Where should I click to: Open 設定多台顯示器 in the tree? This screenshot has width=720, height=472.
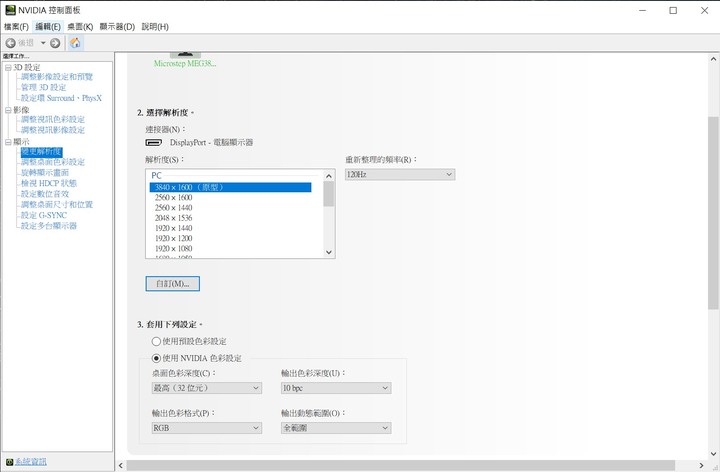tap(49, 225)
